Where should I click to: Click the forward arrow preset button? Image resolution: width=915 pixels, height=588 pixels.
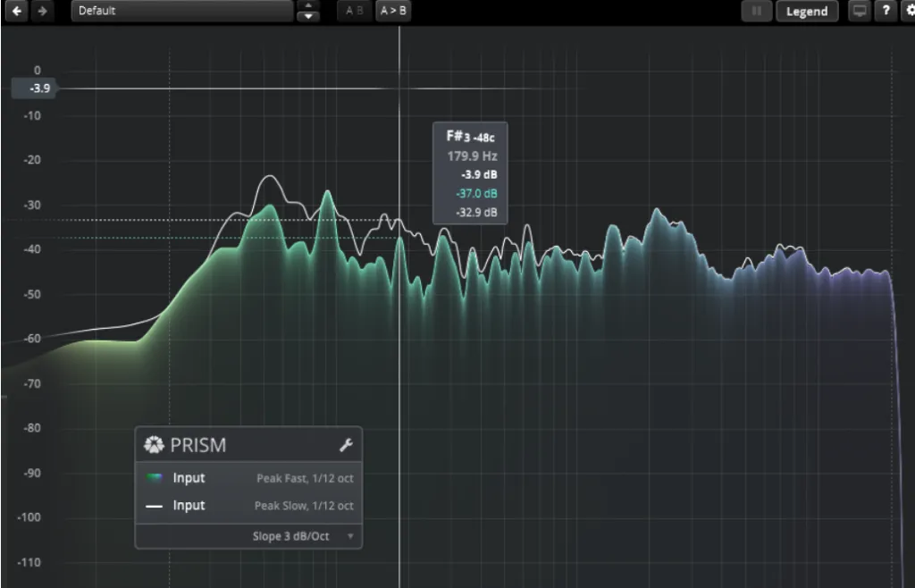click(43, 11)
